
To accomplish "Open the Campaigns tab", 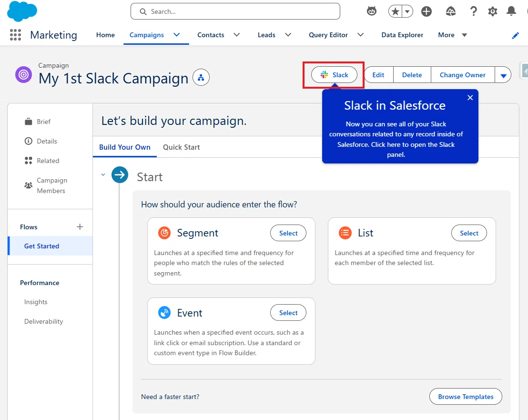I will [x=146, y=35].
